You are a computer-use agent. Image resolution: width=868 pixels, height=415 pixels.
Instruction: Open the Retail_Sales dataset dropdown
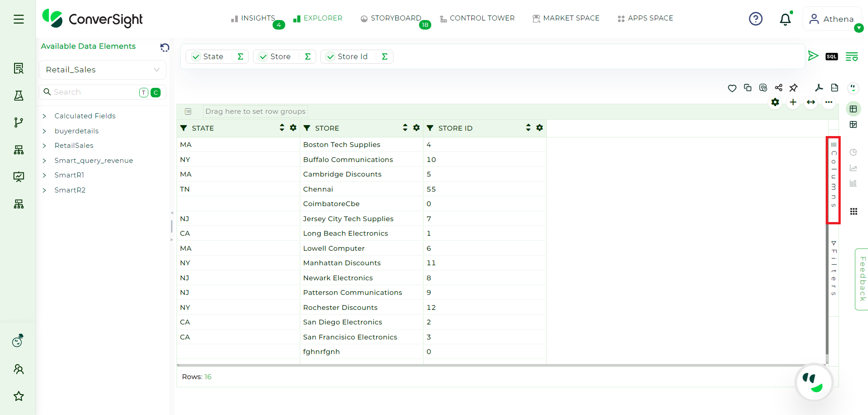click(102, 70)
